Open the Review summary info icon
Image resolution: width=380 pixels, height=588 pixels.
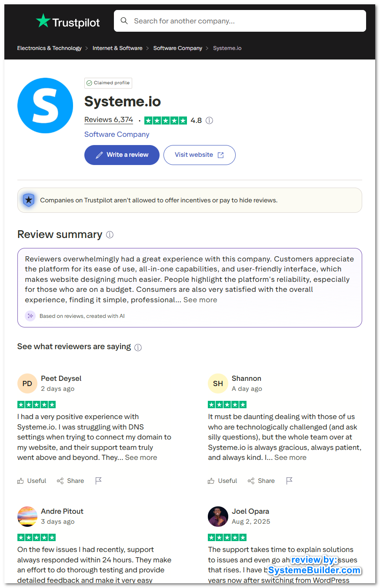click(x=110, y=235)
